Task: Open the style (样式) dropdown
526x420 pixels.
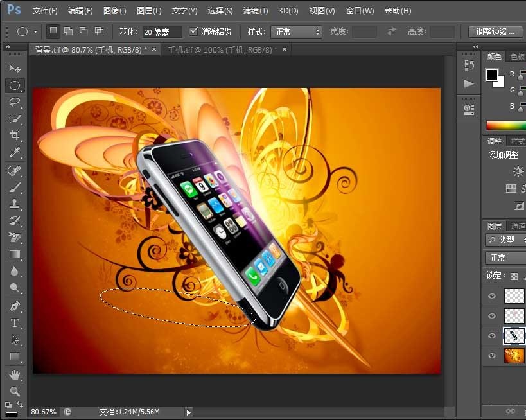Action: tap(296, 31)
